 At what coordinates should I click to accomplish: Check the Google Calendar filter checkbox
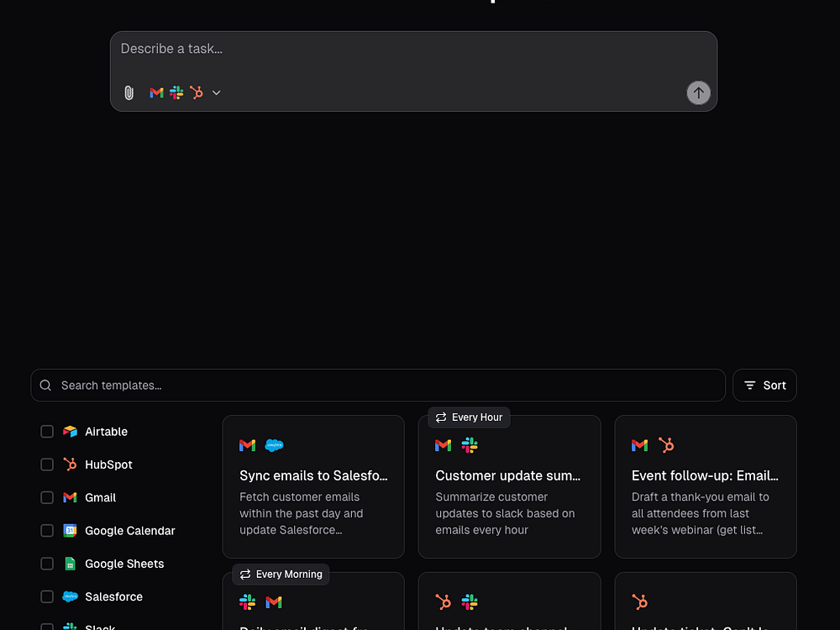(x=47, y=531)
